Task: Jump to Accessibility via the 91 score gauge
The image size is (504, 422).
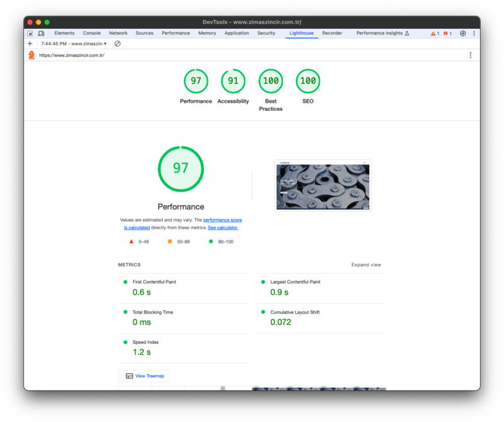Action: (233, 81)
